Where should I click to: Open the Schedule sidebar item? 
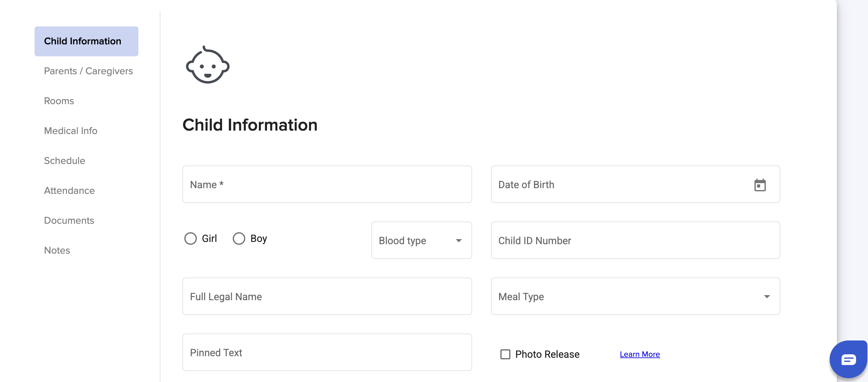[64, 160]
